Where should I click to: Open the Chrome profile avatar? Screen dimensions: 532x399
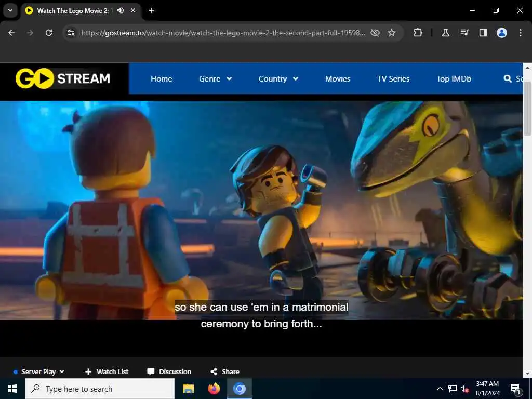pyautogui.click(x=502, y=33)
